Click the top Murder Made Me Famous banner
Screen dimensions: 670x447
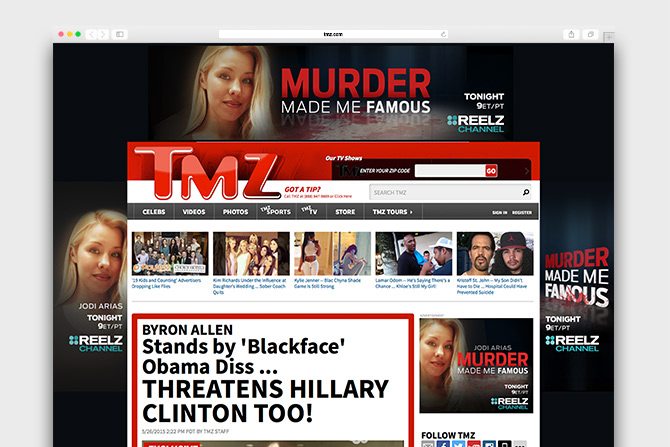coord(331,93)
